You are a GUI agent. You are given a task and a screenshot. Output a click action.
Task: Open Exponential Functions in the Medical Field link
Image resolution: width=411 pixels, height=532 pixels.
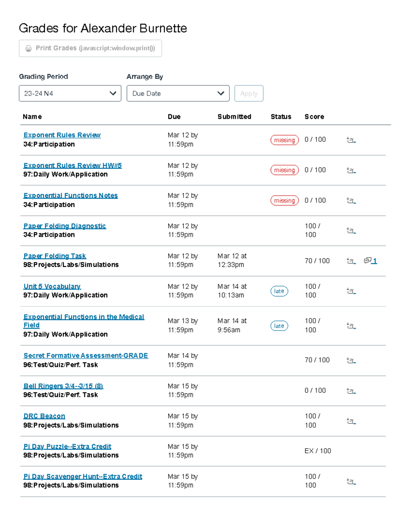[x=84, y=321]
